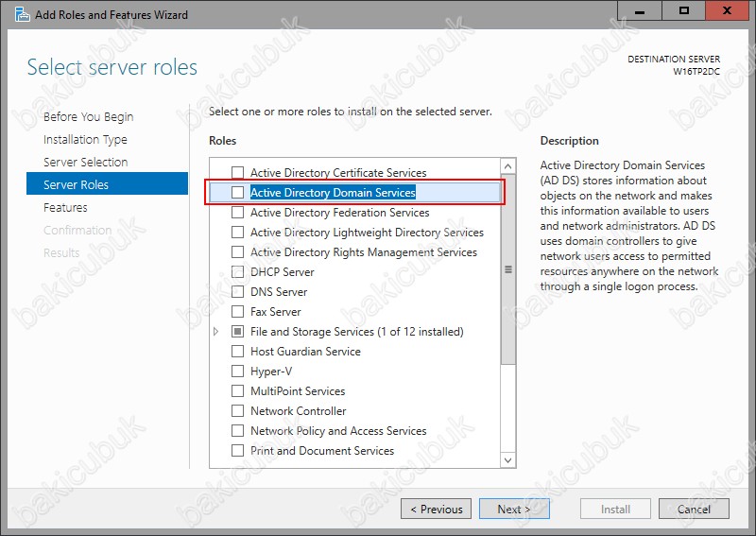
Task: Click the roles list scrollbar thumb
Action: tap(507, 269)
